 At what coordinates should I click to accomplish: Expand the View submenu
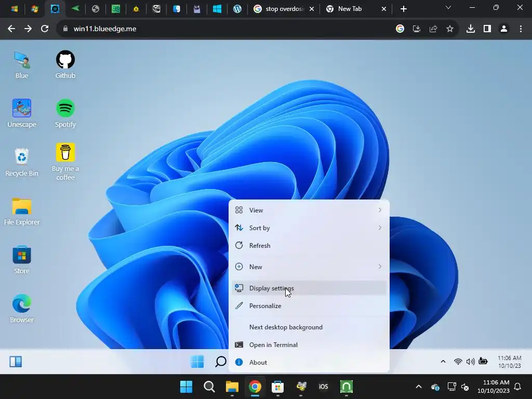pos(309,210)
